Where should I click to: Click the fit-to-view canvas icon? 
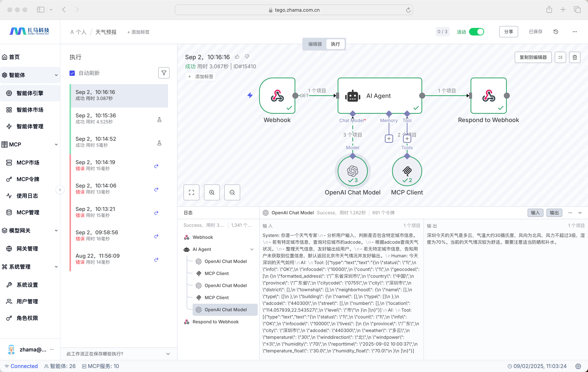click(x=191, y=192)
